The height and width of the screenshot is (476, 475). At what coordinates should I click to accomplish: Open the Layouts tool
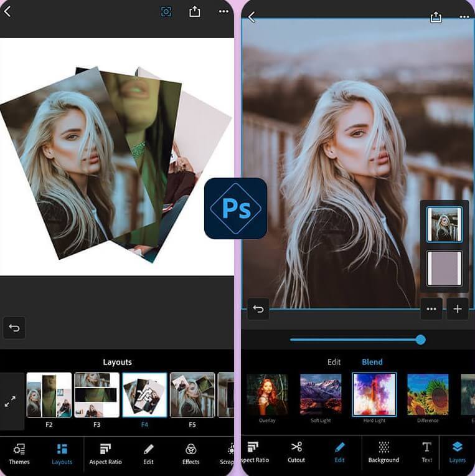(62, 454)
